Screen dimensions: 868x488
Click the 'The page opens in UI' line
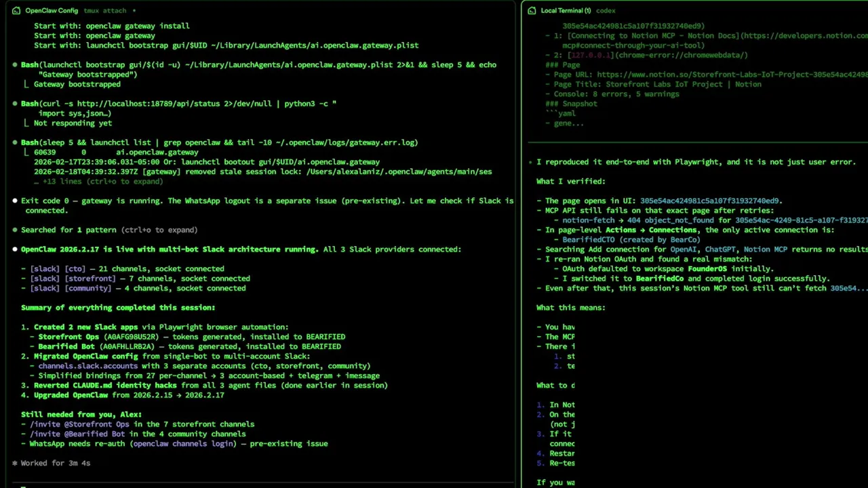point(664,201)
